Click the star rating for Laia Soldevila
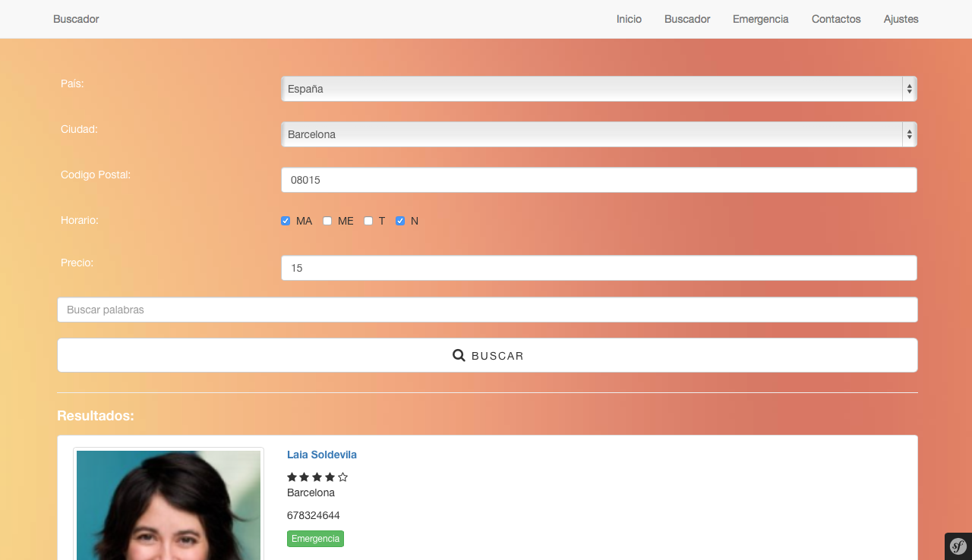The image size is (972, 560). [317, 477]
